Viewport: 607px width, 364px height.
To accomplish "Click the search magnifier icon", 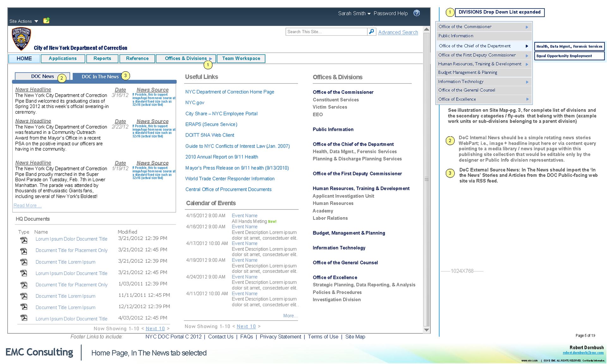I will point(371,32).
